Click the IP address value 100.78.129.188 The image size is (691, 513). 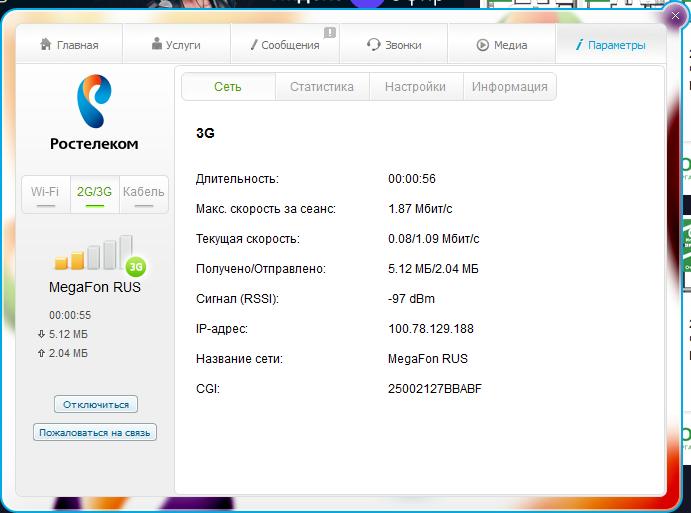[431, 329]
